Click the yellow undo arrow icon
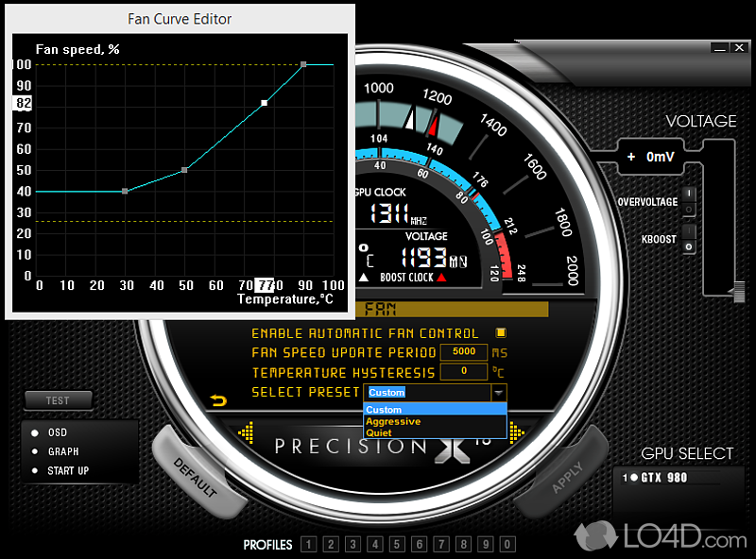The width and height of the screenshot is (756, 559). [x=218, y=400]
